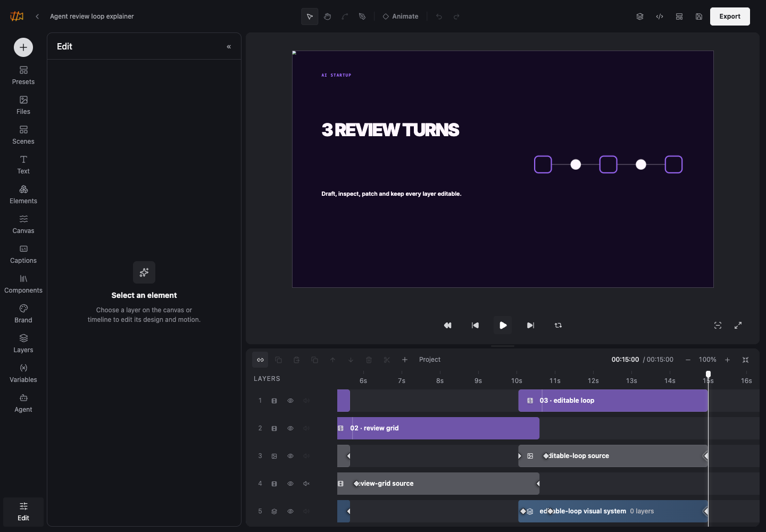Open the Presets sidebar panel
The image size is (766, 532).
(23, 76)
